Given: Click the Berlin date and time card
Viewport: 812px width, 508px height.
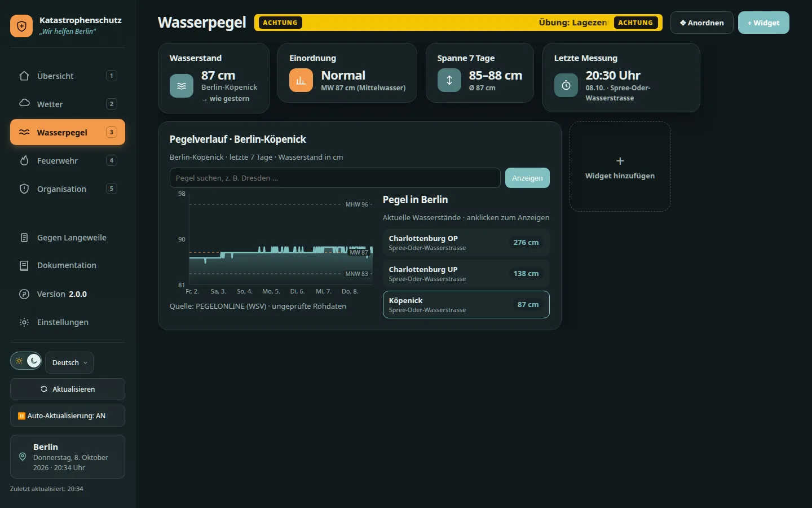Looking at the screenshot, I should coord(68,457).
